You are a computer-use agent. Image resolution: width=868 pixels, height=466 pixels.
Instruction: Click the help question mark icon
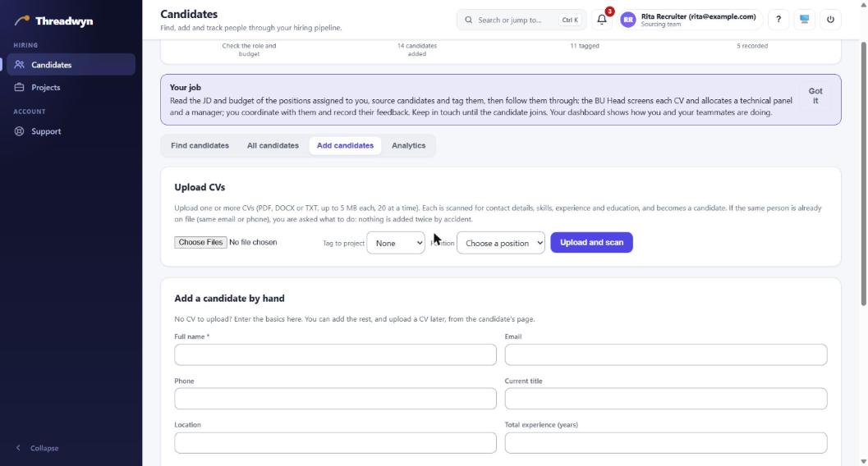coord(778,20)
